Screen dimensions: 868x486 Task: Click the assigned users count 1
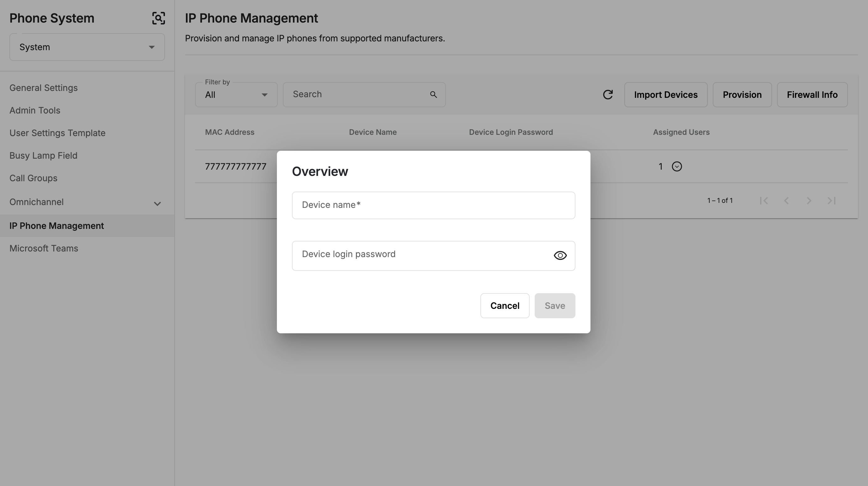coord(661,166)
